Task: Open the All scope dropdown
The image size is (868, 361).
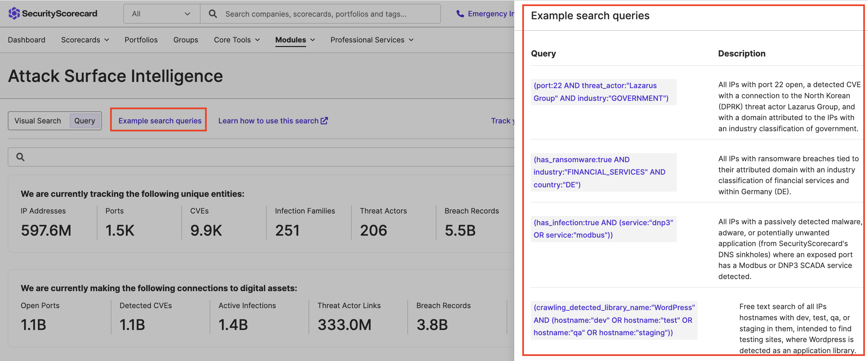Action: click(x=162, y=14)
